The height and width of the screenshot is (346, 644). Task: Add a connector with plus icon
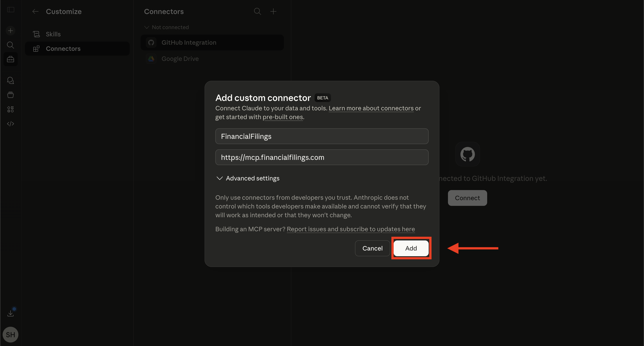[x=274, y=12]
